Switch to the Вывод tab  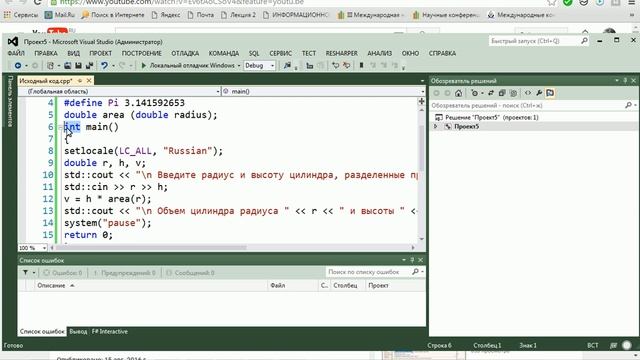[78, 331]
